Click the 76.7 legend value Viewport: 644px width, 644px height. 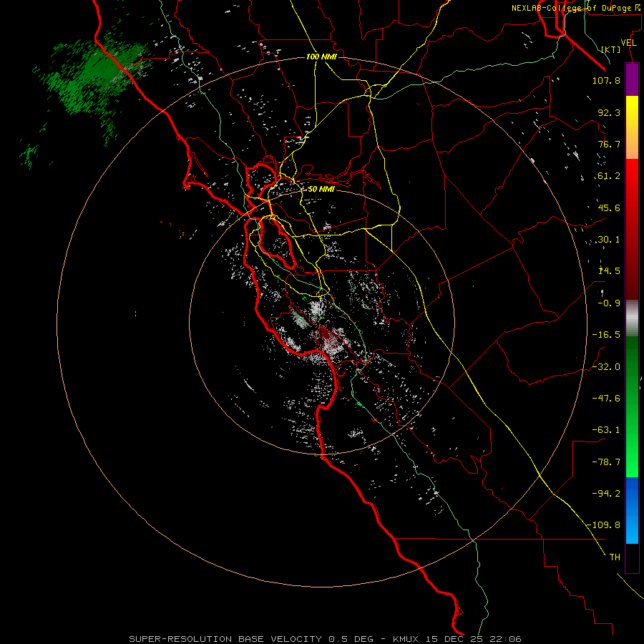pyautogui.click(x=609, y=144)
